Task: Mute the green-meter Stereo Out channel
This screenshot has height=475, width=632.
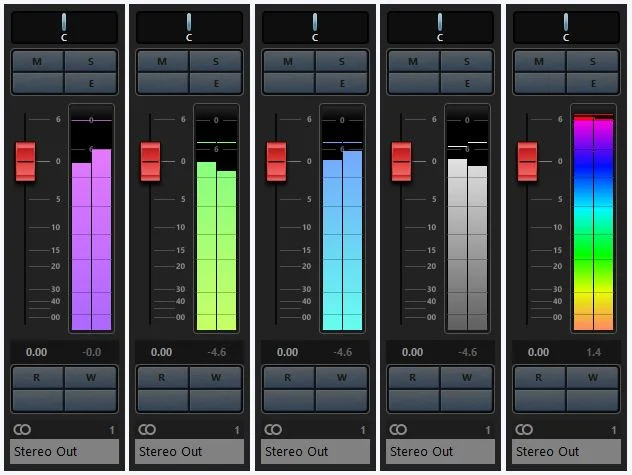Action: 163,61
